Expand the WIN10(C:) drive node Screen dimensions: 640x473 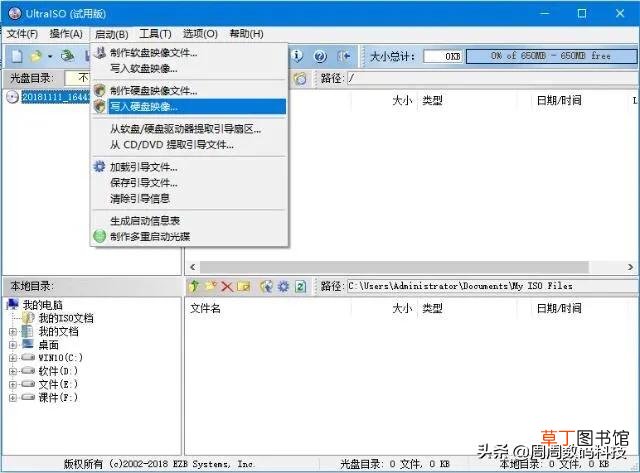[13, 358]
